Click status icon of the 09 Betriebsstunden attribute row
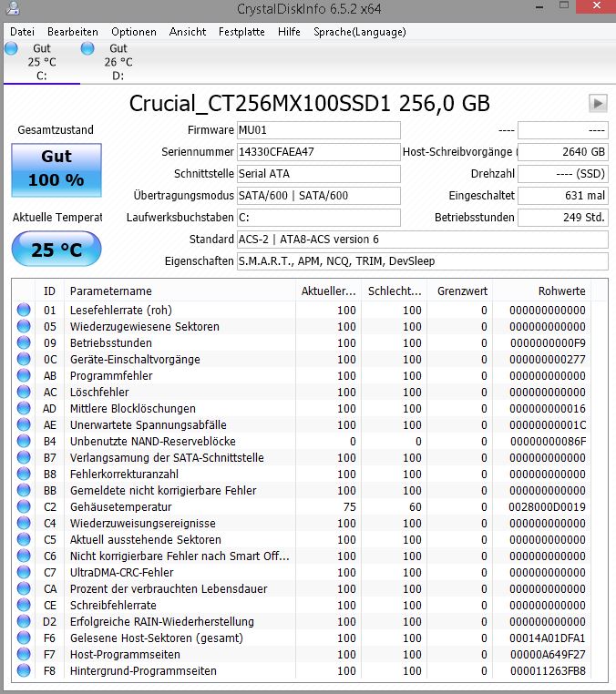This screenshot has width=616, height=694. pyautogui.click(x=24, y=342)
